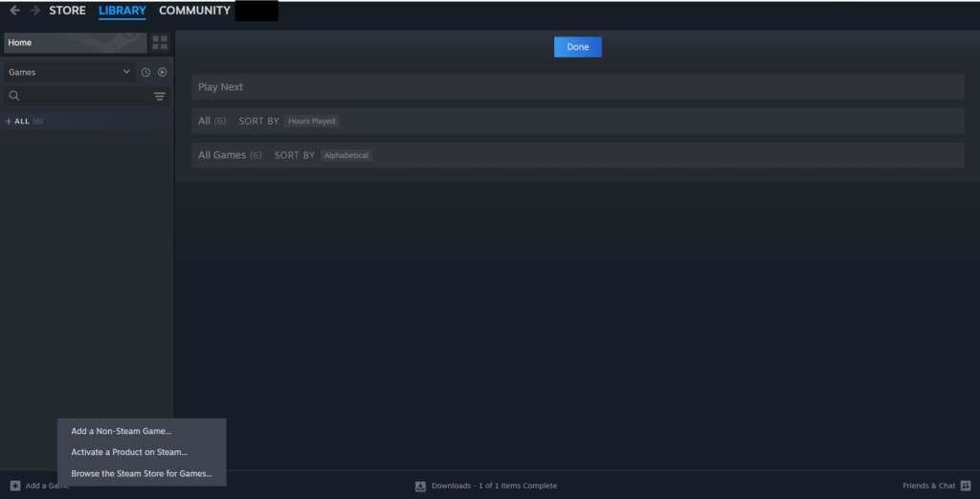Screen dimensions: 980x499
Task: Choose Browse the Steam Store for Games
Action: 142,473
